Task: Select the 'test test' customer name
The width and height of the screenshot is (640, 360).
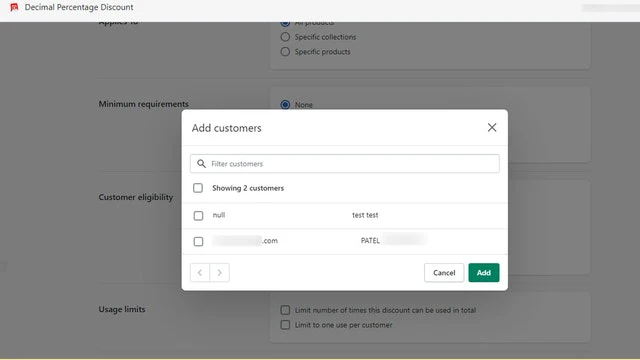Action: tap(365, 215)
